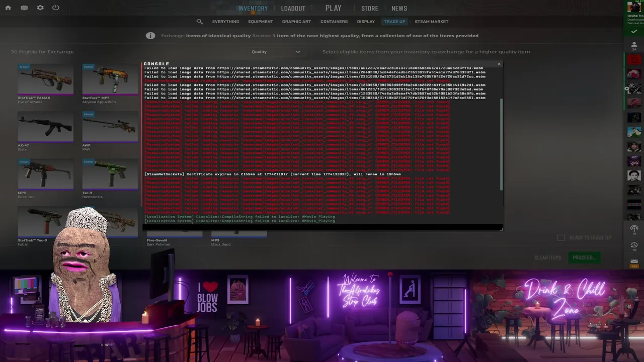The width and height of the screenshot is (644, 362).
Task: Select the Display inventory filter
Action: 366,22
